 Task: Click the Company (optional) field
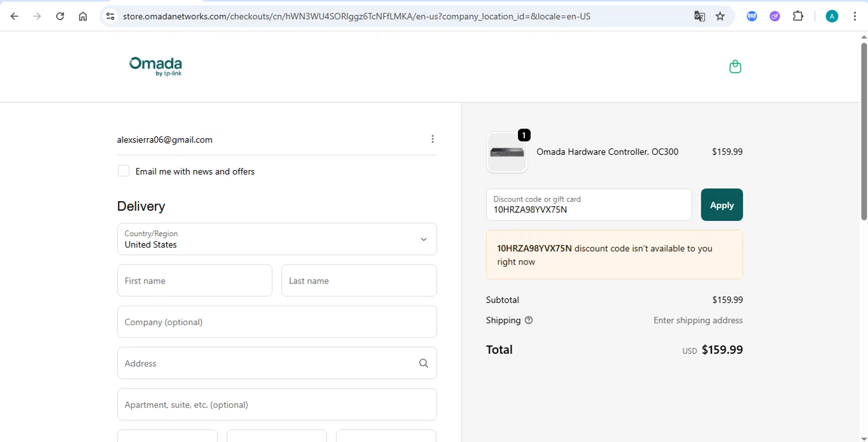277,322
